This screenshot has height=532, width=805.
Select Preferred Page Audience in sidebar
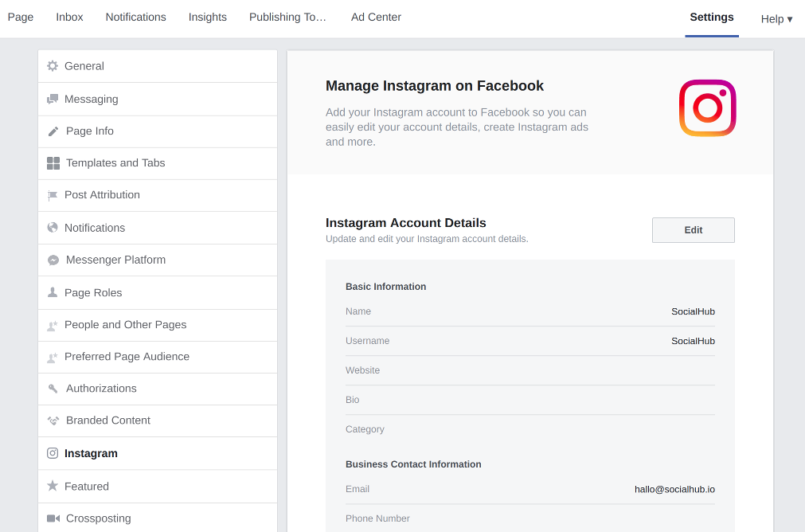tap(127, 357)
